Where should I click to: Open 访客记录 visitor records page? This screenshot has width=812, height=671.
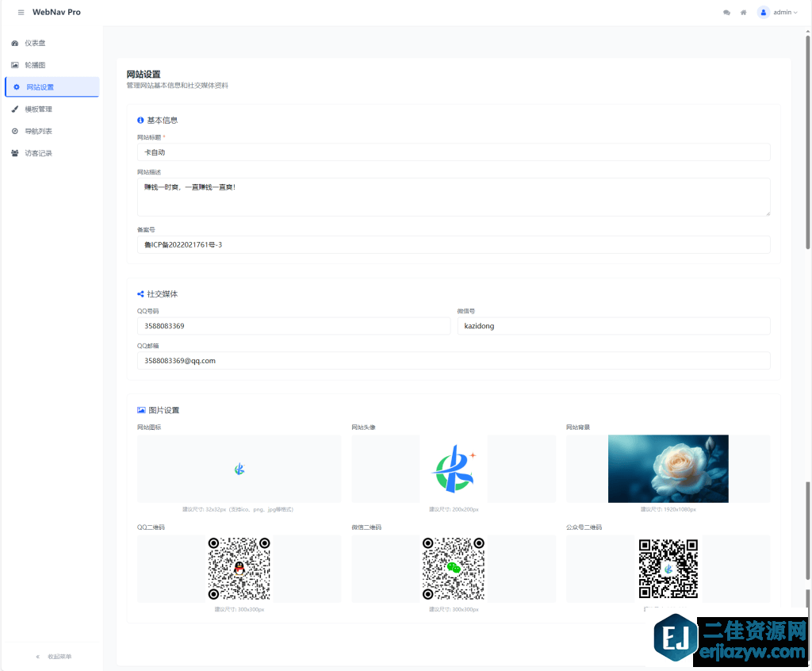(38, 154)
